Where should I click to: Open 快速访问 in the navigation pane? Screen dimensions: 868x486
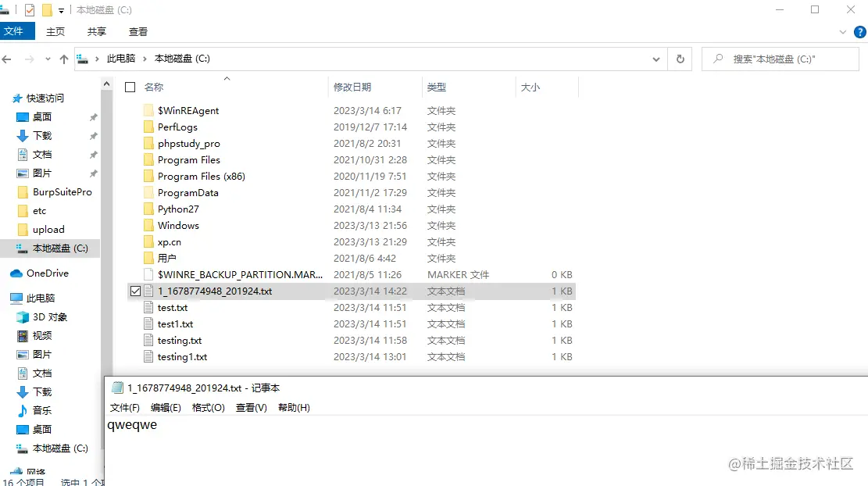45,98
